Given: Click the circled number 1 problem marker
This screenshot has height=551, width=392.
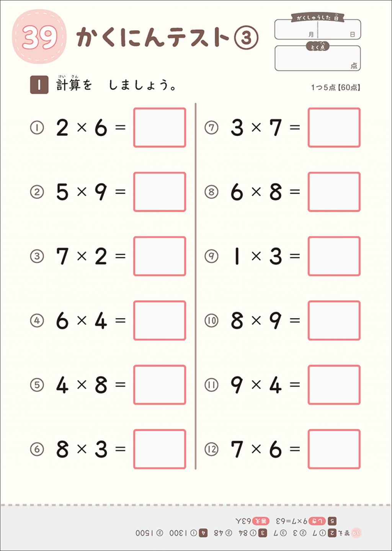Looking at the screenshot, I should pos(37,128).
